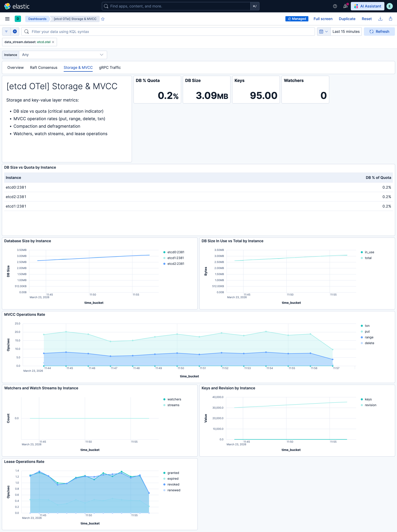
Task: Open the share dashboard icon
Action: [390, 19]
